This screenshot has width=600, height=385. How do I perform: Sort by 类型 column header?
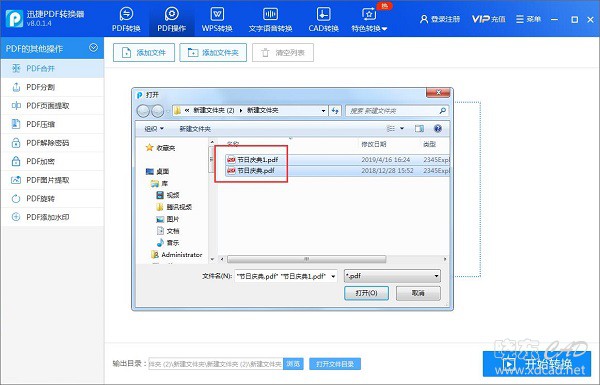click(430, 144)
